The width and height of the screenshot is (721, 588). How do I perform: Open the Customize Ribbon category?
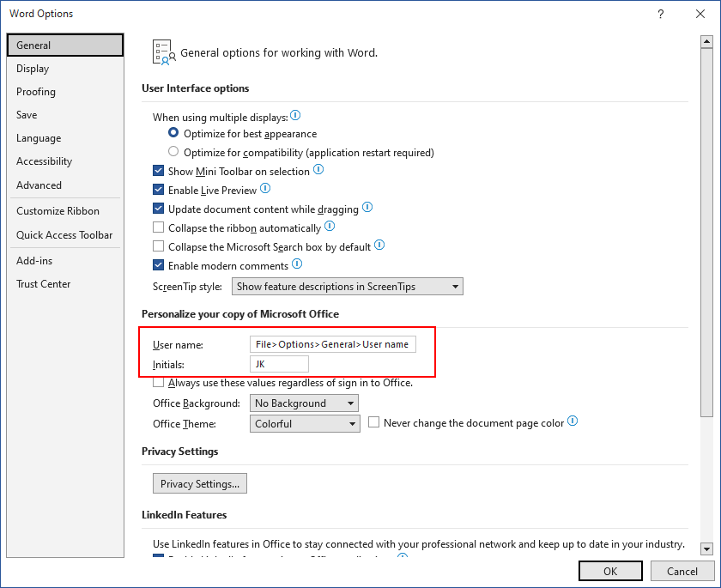pos(65,211)
